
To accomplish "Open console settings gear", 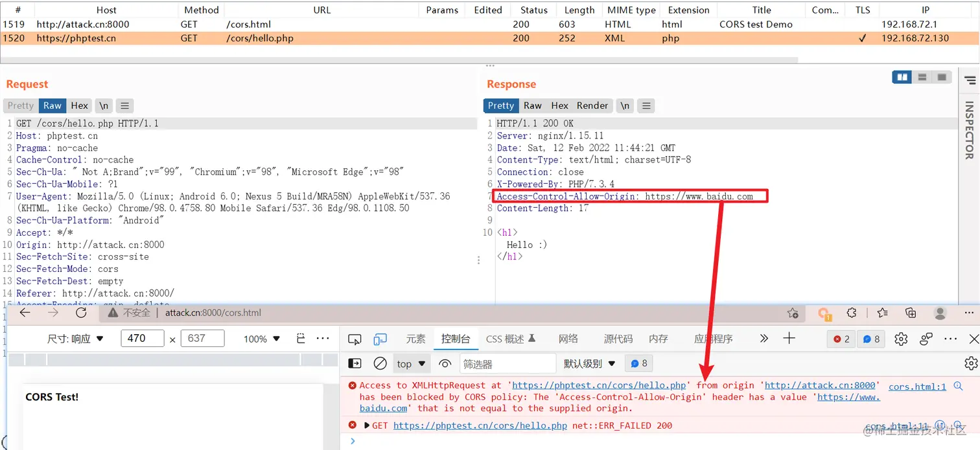I will (x=970, y=363).
